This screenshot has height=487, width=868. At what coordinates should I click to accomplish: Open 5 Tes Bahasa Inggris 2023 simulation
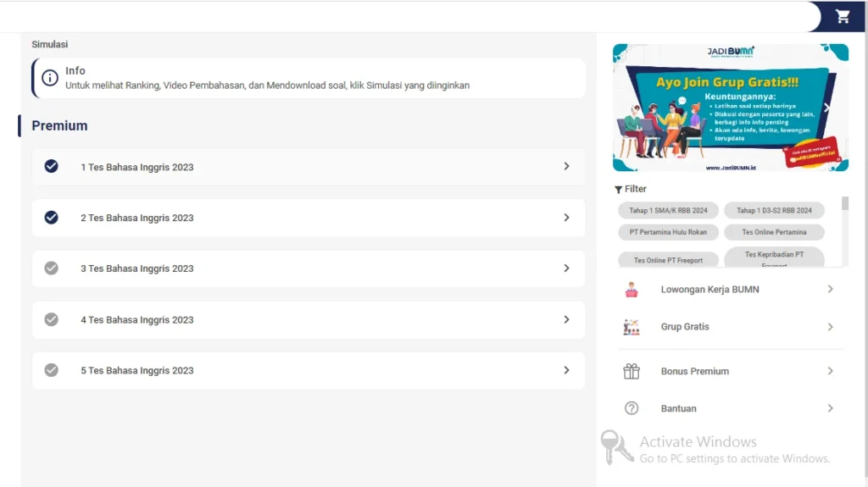point(309,370)
